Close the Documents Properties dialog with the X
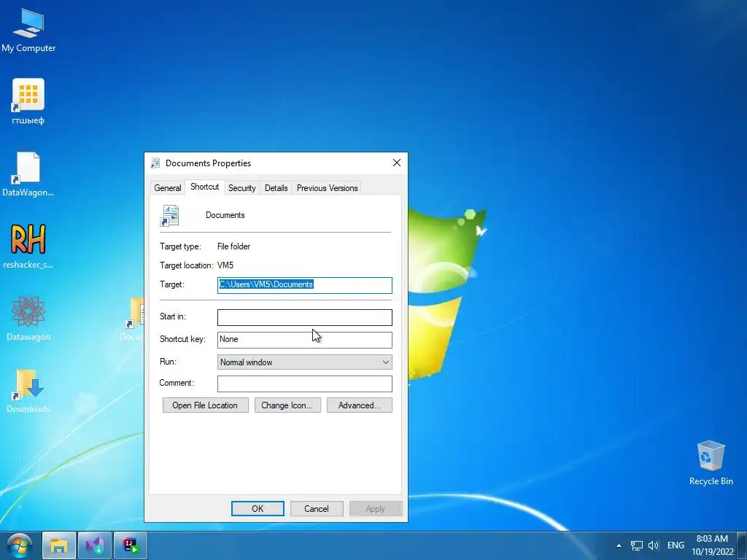747x560 pixels. pos(396,163)
